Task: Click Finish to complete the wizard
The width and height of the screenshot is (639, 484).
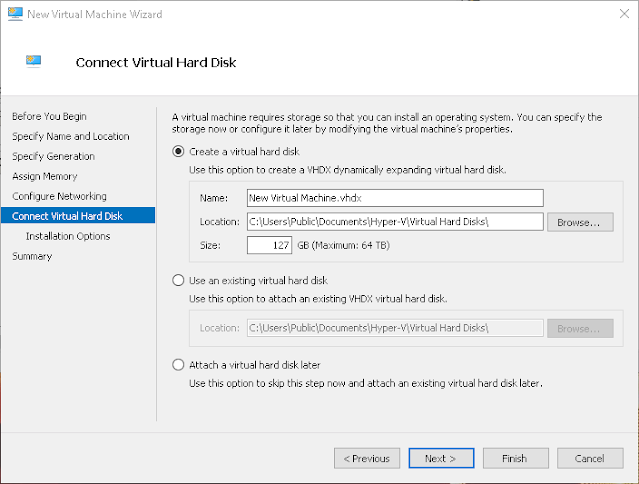Action: coord(514,458)
